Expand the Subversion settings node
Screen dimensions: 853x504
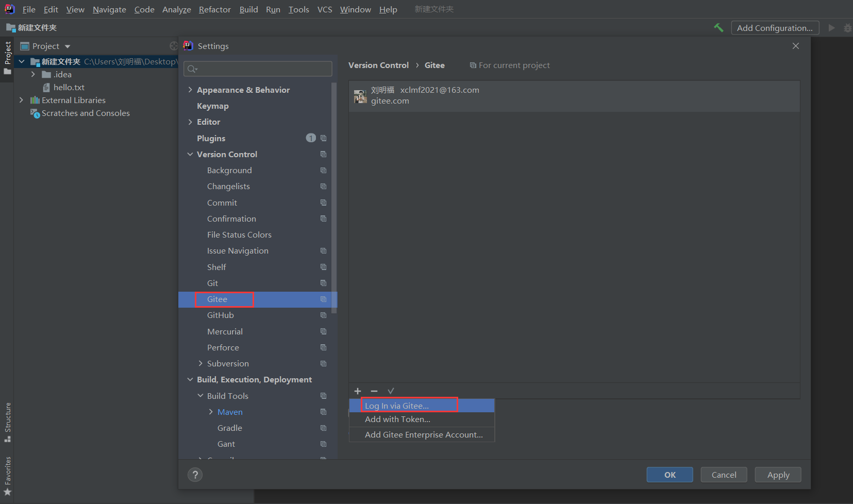click(x=200, y=363)
